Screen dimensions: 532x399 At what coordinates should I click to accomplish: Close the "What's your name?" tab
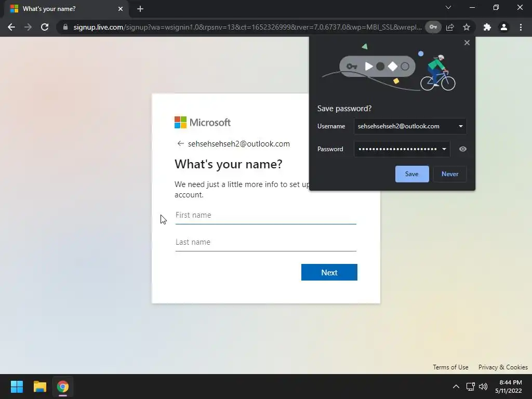[121, 9]
